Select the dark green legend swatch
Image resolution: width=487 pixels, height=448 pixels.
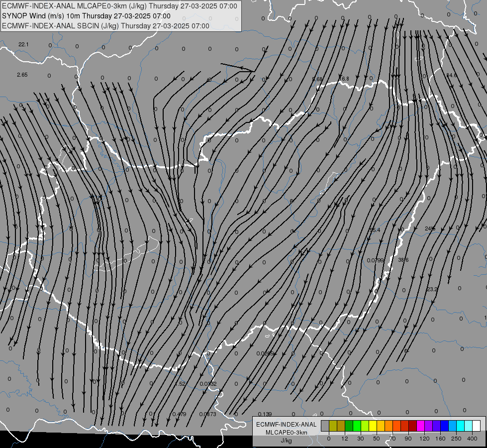349,426
